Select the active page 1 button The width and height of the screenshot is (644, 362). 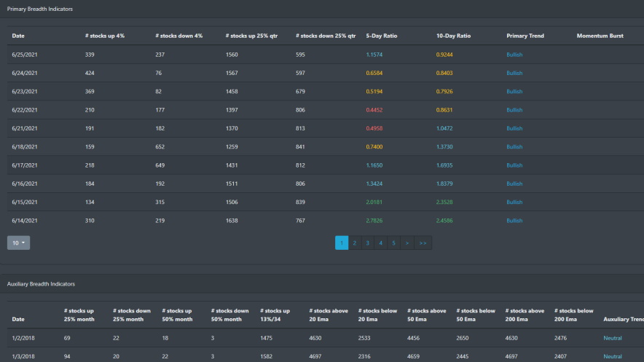pyautogui.click(x=342, y=243)
